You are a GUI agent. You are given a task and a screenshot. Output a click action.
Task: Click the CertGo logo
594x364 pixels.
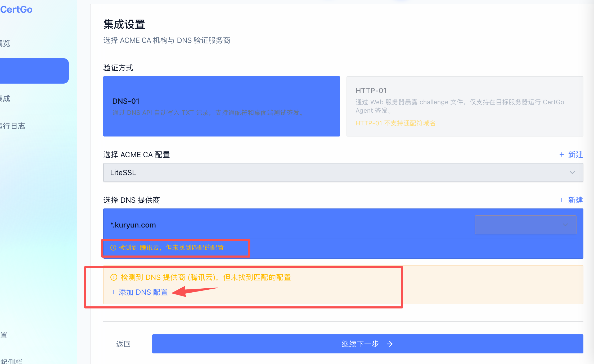pyautogui.click(x=16, y=10)
